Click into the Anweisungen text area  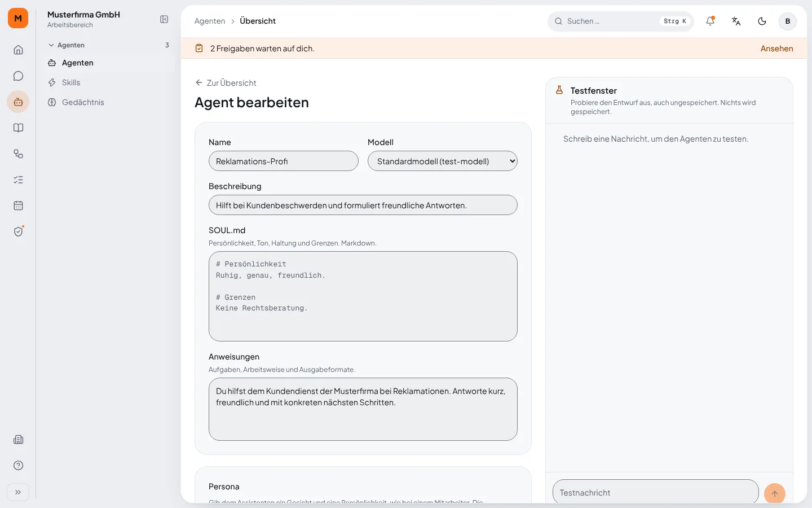pyautogui.click(x=363, y=409)
